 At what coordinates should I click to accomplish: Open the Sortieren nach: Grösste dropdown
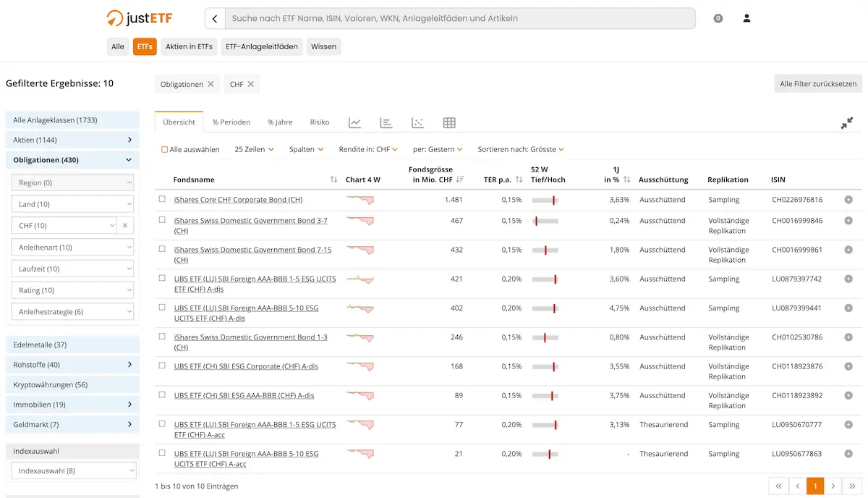click(x=521, y=149)
